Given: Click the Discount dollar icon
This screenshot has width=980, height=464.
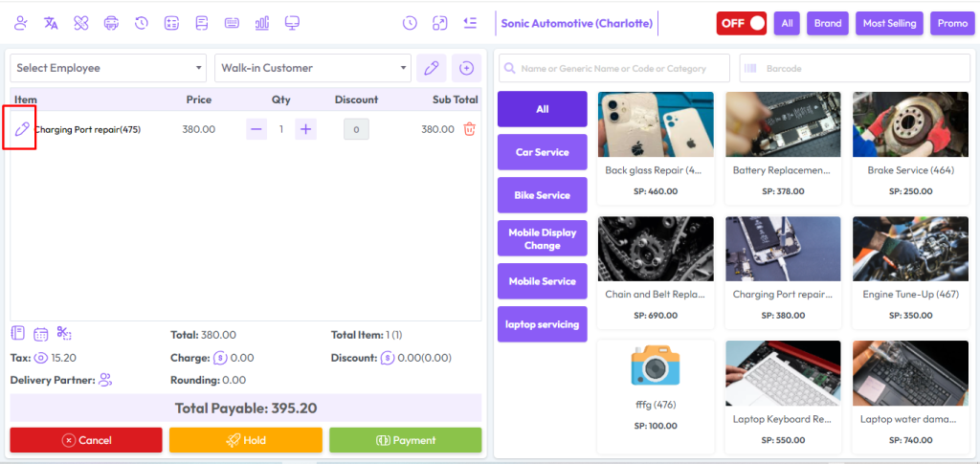Looking at the screenshot, I should (x=388, y=359).
